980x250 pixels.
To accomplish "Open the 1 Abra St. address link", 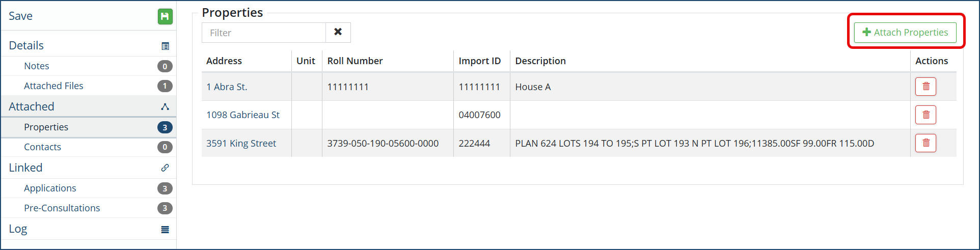I will click(x=227, y=87).
